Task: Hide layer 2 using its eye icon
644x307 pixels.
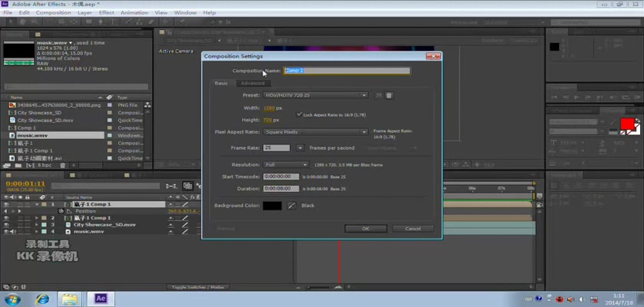Action: click(6, 218)
